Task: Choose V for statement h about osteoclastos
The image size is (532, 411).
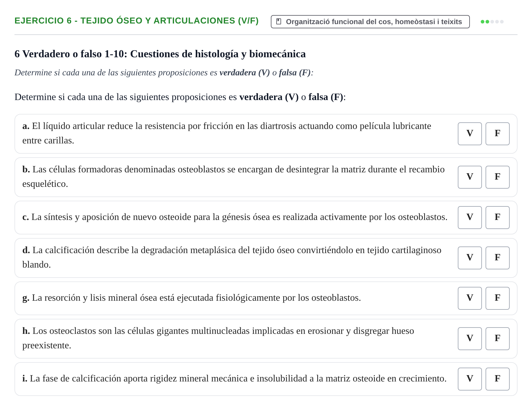Action: tap(470, 338)
